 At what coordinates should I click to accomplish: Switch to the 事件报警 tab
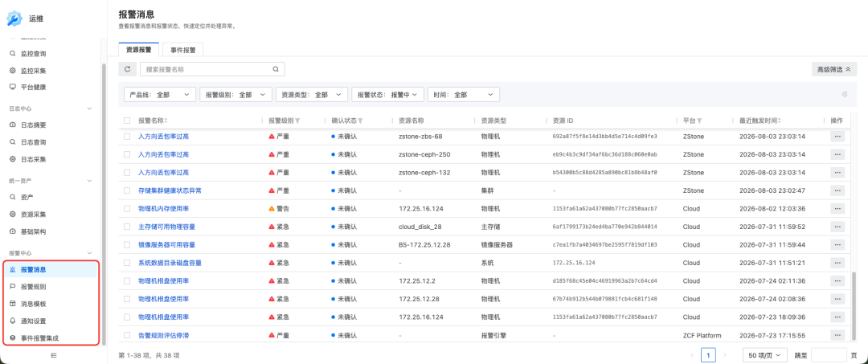(x=182, y=49)
